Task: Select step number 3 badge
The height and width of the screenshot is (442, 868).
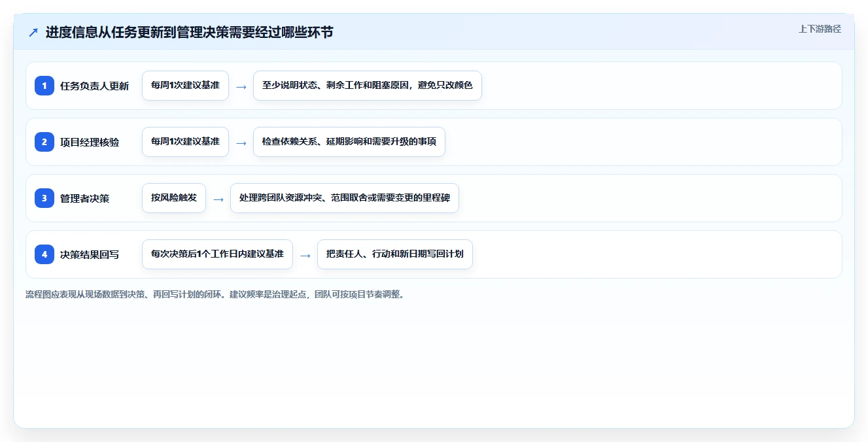Action: 44,198
